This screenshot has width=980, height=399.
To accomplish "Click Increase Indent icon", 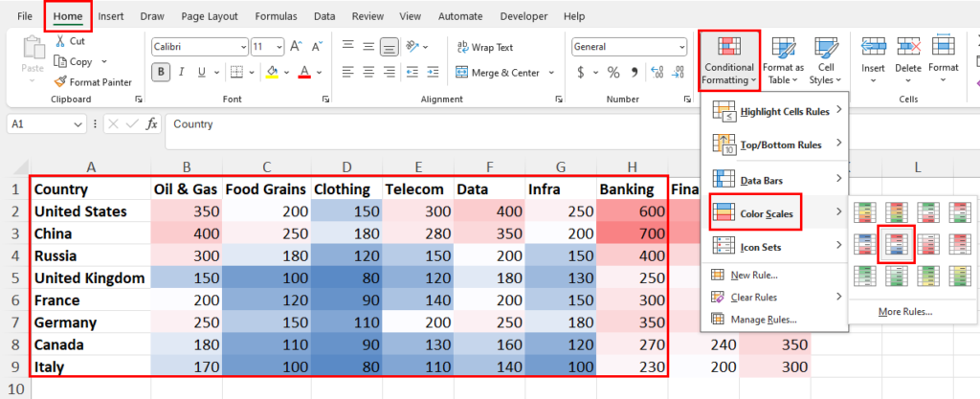I will (x=434, y=73).
